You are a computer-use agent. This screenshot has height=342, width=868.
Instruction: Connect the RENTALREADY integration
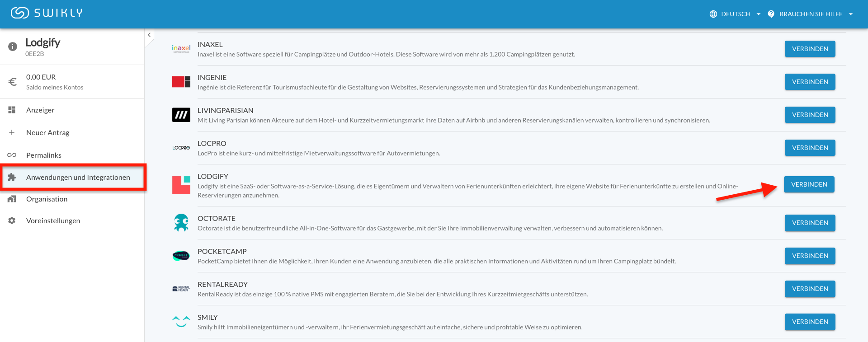pos(810,289)
